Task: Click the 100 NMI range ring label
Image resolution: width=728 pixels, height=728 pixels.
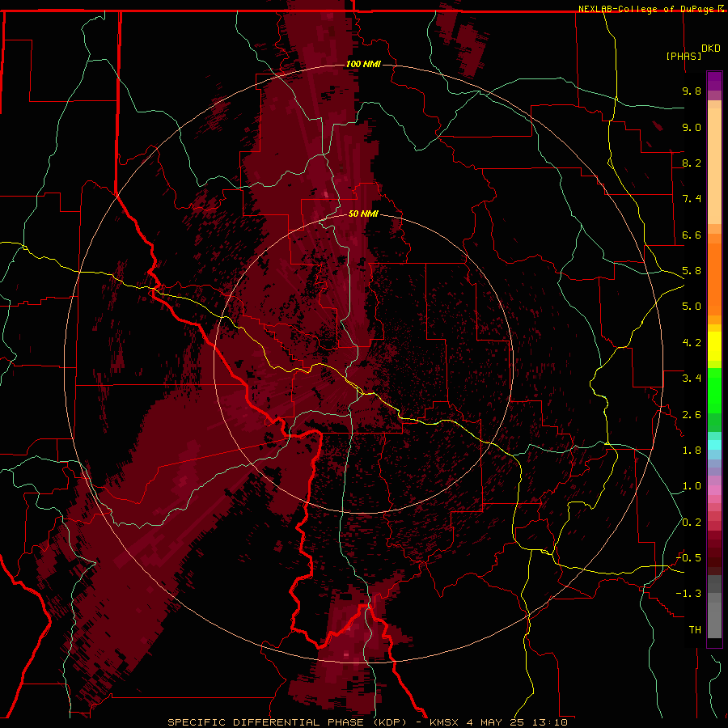Action: tap(363, 64)
